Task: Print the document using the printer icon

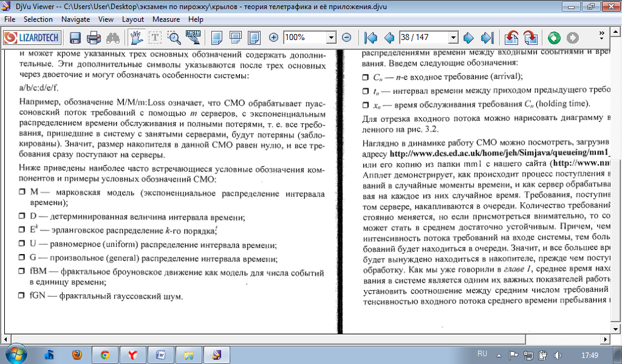Action: [94, 38]
